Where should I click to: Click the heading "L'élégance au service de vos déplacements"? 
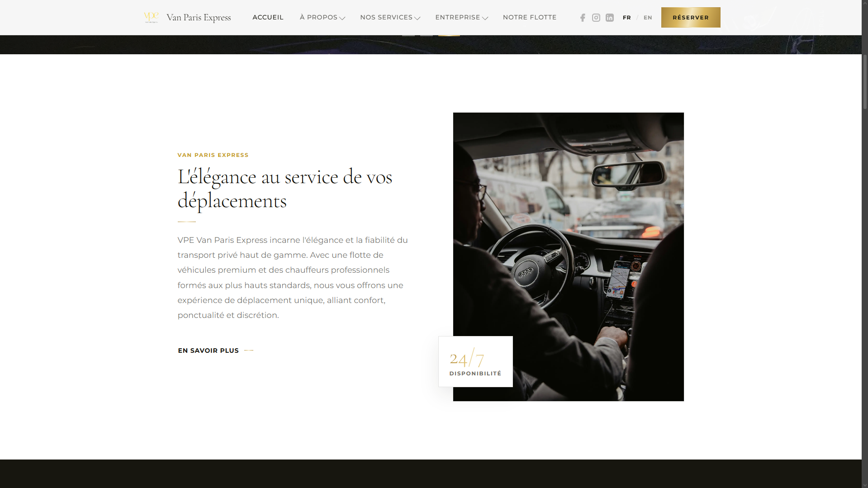click(285, 189)
